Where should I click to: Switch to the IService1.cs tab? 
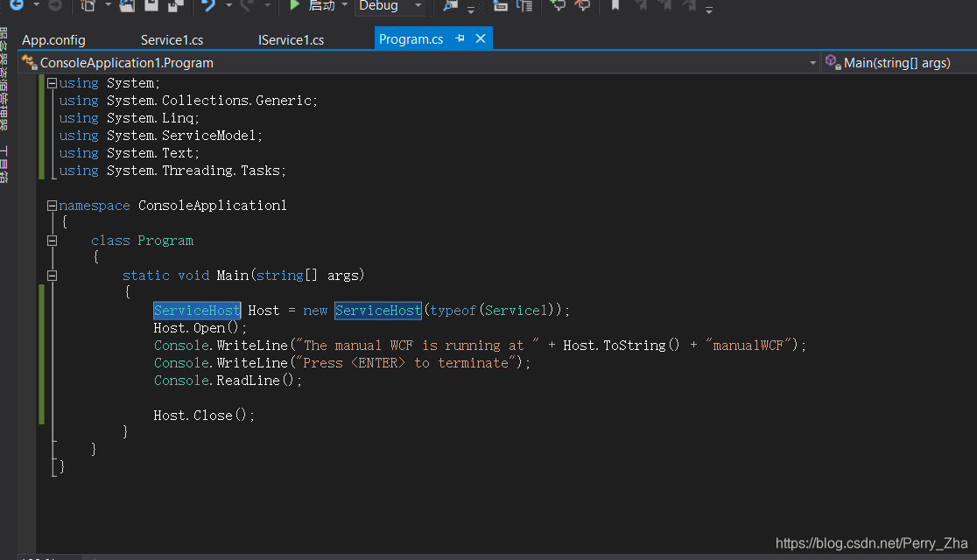click(x=291, y=40)
